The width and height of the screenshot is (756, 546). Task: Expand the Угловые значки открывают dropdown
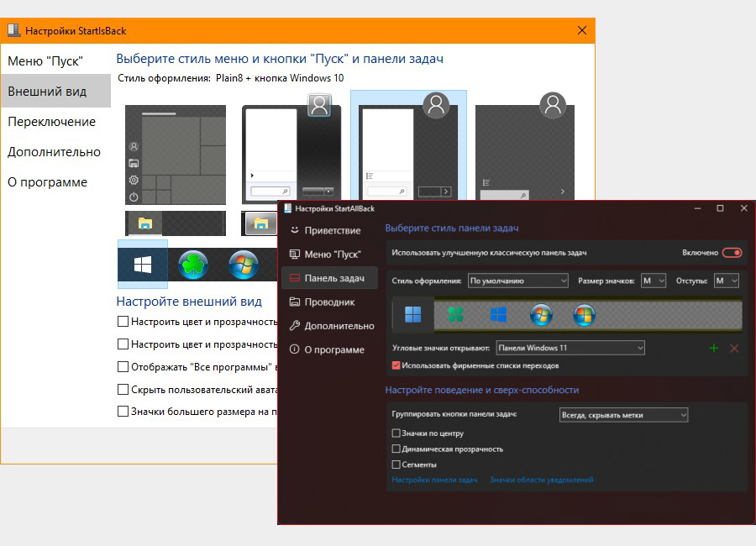click(570, 348)
